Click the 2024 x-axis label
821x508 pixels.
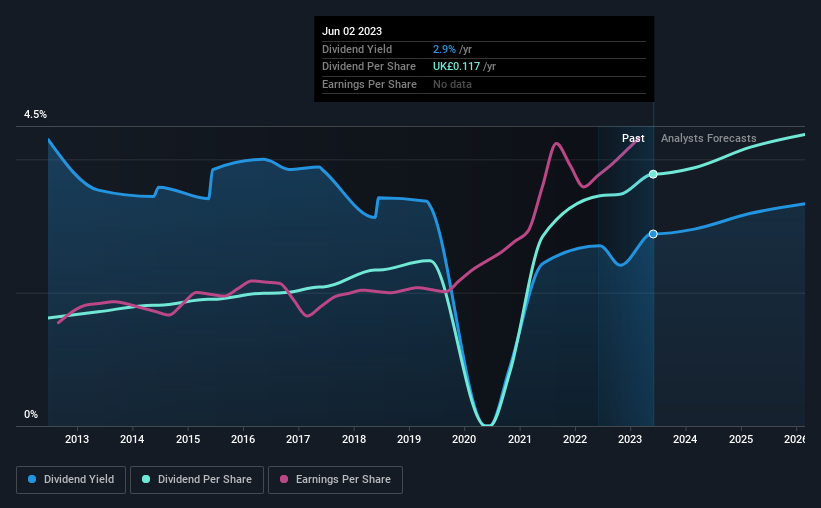coord(685,439)
